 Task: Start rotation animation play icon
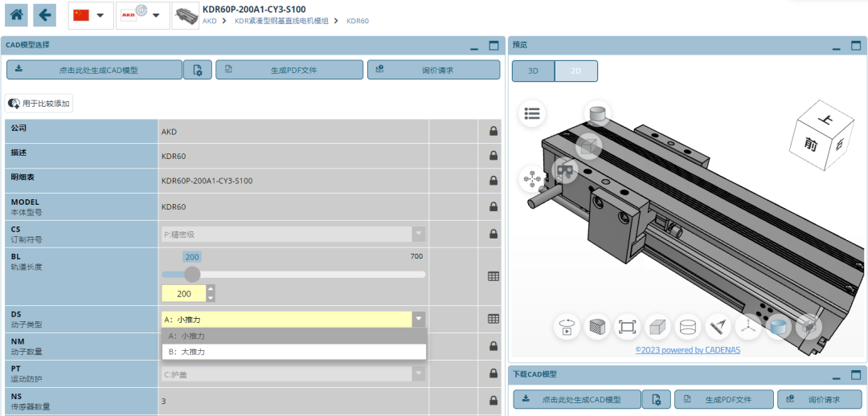coord(567,327)
